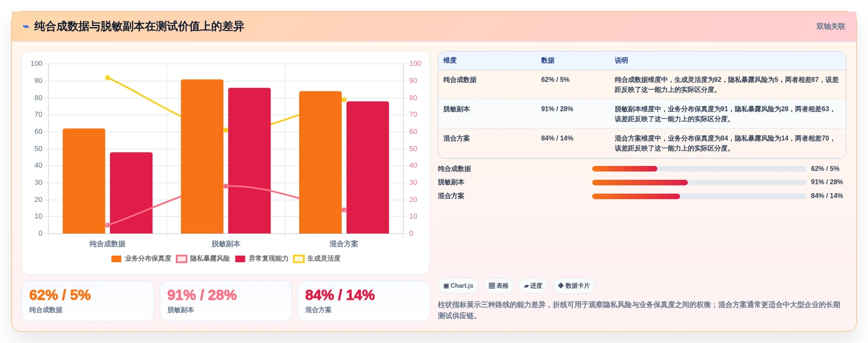Click the 表格 tag chip
The width and height of the screenshot is (868, 343).
499,285
